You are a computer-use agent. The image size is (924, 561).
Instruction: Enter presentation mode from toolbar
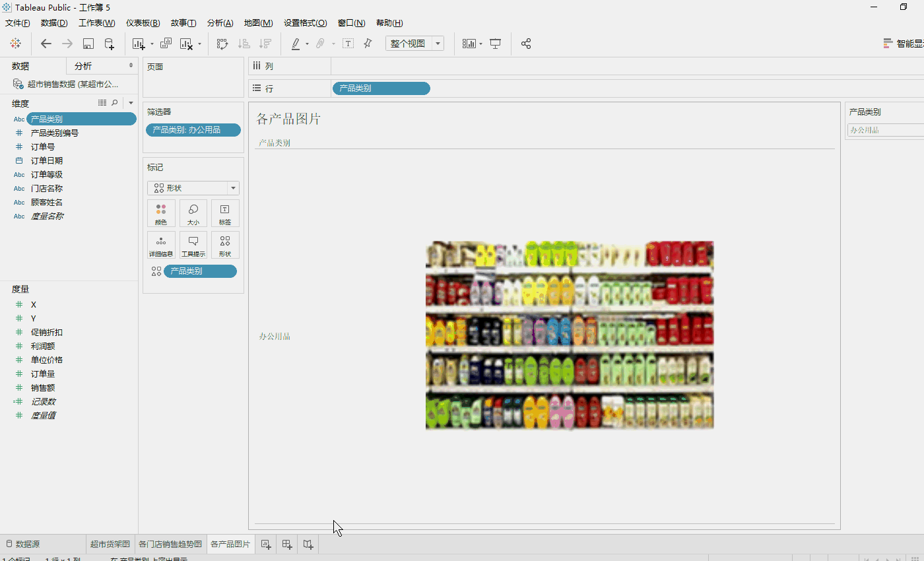click(x=495, y=44)
